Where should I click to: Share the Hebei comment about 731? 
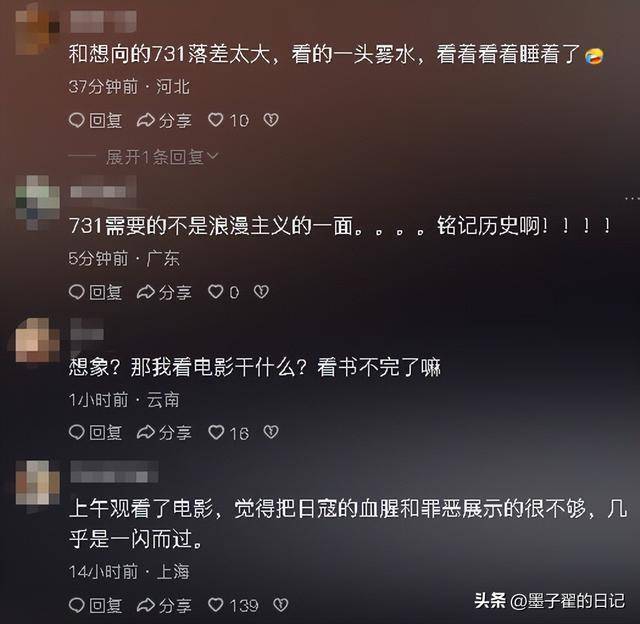(x=164, y=120)
